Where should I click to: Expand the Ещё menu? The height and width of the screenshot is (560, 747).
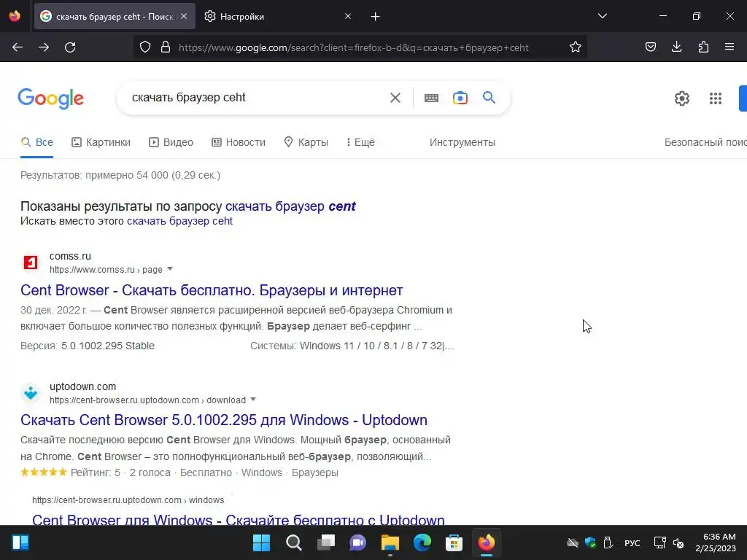click(360, 142)
